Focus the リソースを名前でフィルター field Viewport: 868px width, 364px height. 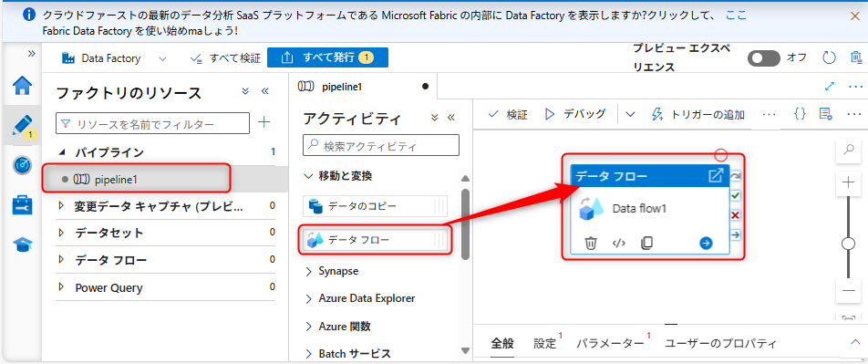[x=152, y=123]
